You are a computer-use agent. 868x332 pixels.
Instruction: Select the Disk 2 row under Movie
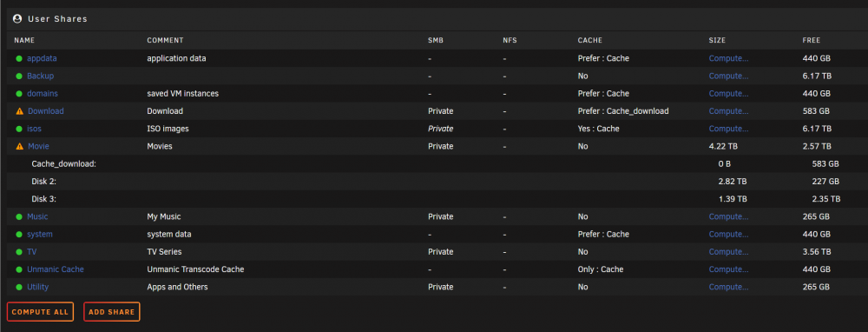[434, 182]
